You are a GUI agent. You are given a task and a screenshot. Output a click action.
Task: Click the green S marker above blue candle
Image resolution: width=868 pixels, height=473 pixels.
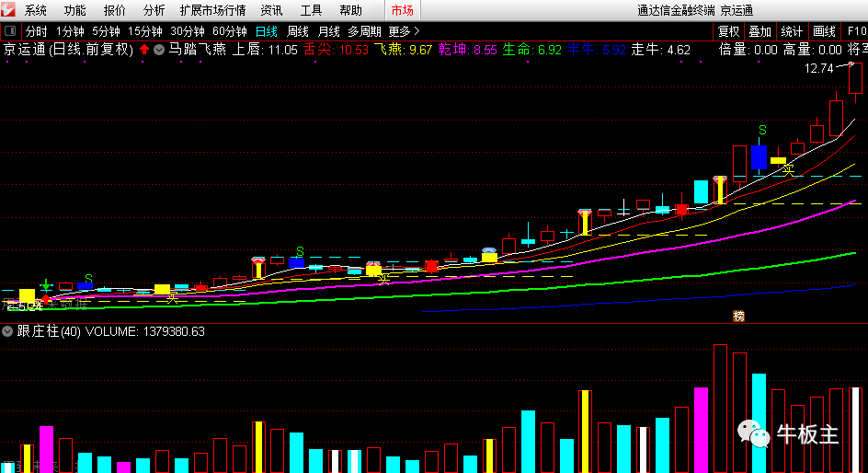(x=762, y=130)
